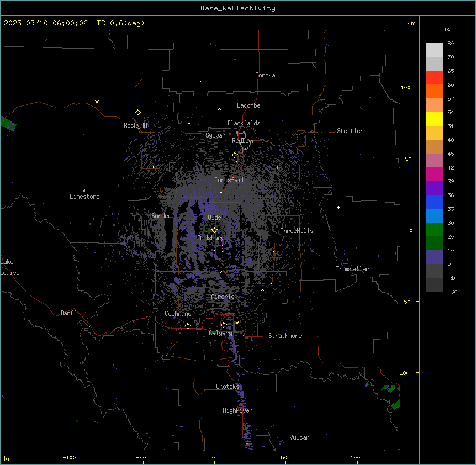Click the yellow diamond marker below RedDeer

coord(235,155)
